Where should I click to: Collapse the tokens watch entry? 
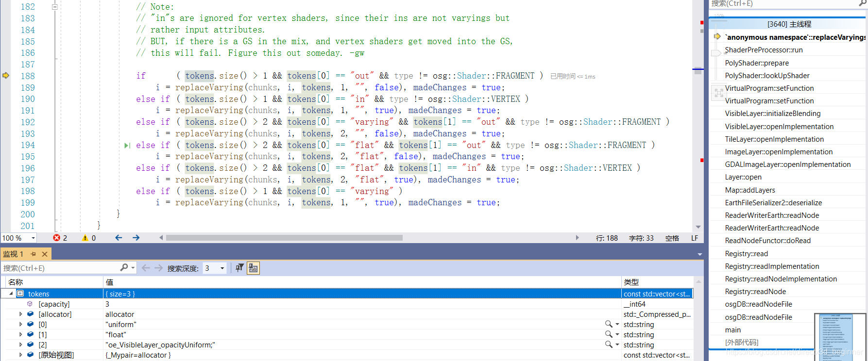coord(11,294)
